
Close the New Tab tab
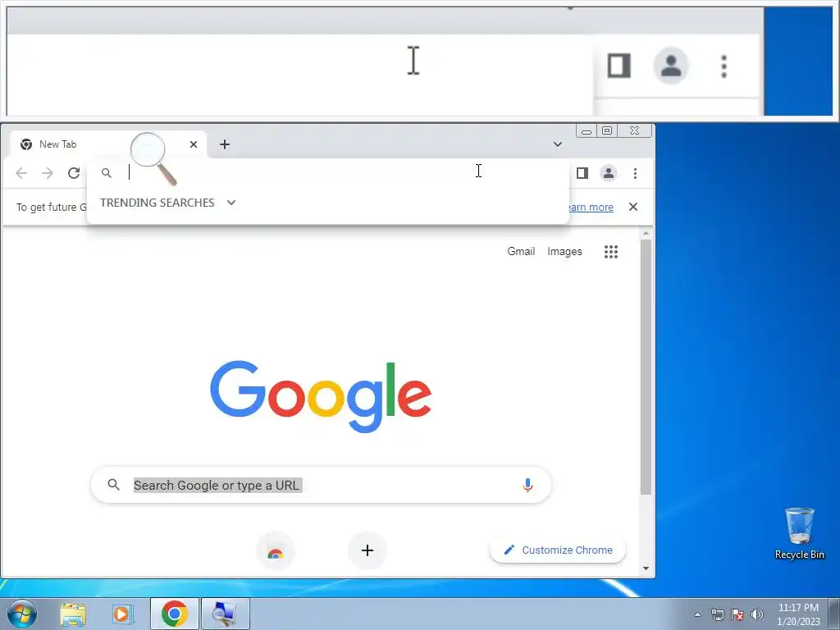coord(194,144)
